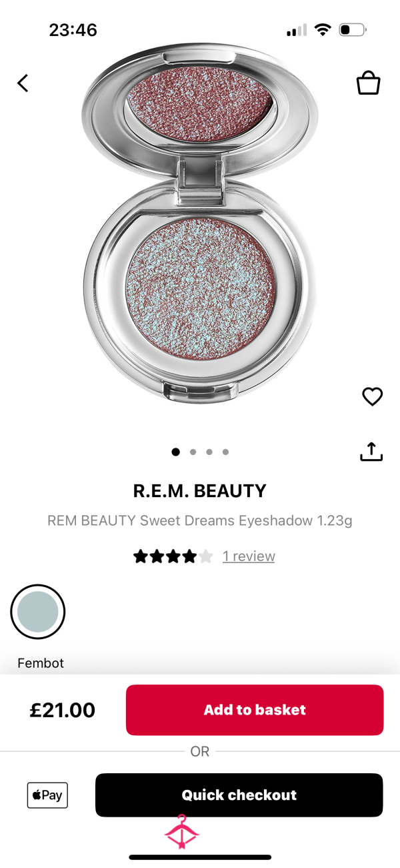Add to basket red button
Image resolution: width=400 pixels, height=868 pixels.
[255, 710]
